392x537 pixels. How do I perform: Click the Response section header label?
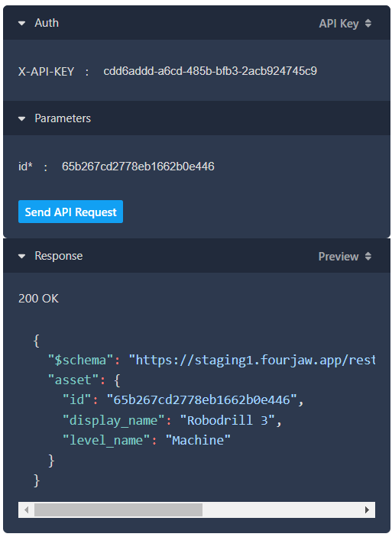point(59,256)
